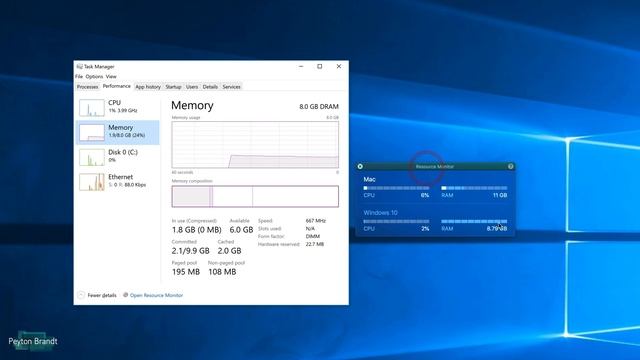The height and width of the screenshot is (360, 640).
Task: Click the Form factor value 'DIMM'
Action: click(x=313, y=236)
